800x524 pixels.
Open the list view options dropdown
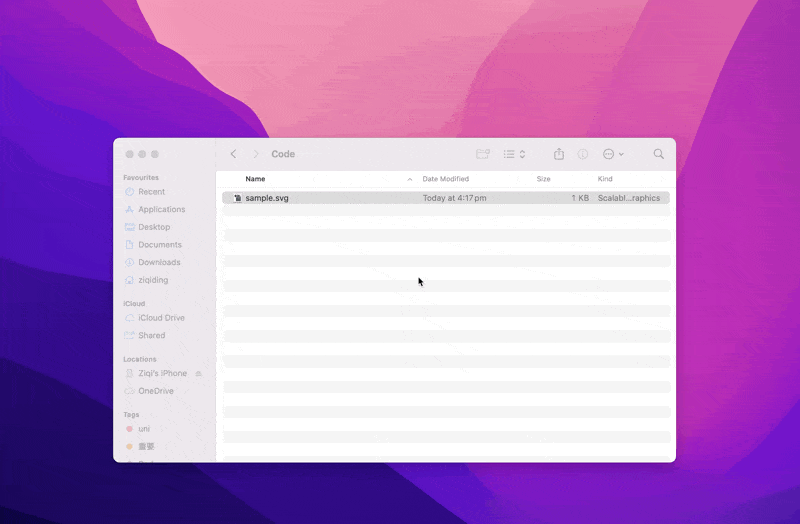point(514,154)
